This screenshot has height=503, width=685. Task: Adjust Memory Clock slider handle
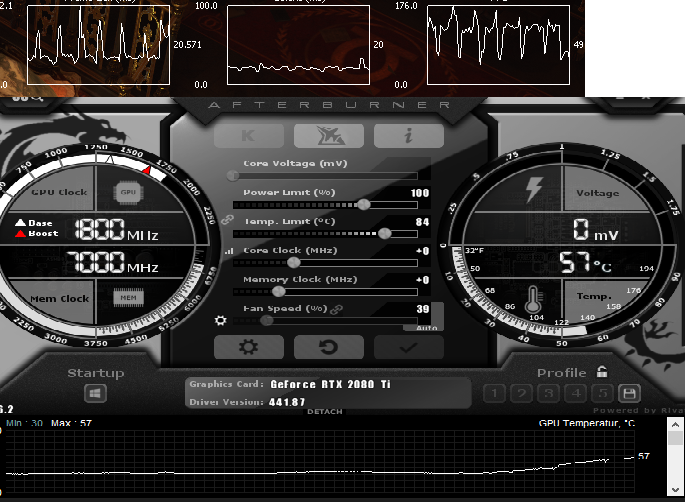pyautogui.click(x=278, y=291)
